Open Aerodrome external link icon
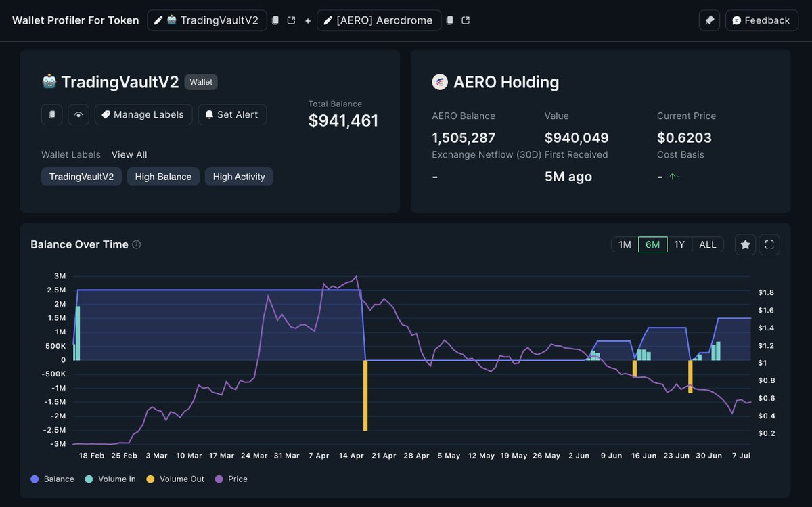Screen dimensions: 812x507 click(x=466, y=20)
